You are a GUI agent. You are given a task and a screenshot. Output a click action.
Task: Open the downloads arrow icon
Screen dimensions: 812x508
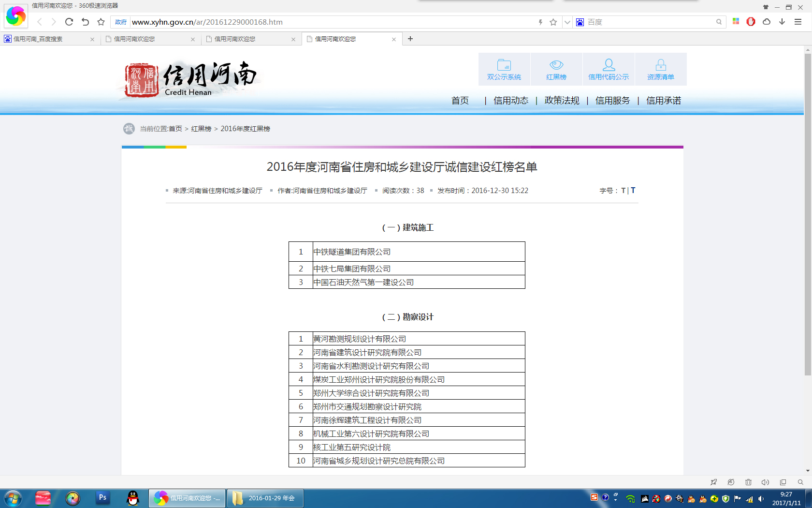(x=782, y=22)
